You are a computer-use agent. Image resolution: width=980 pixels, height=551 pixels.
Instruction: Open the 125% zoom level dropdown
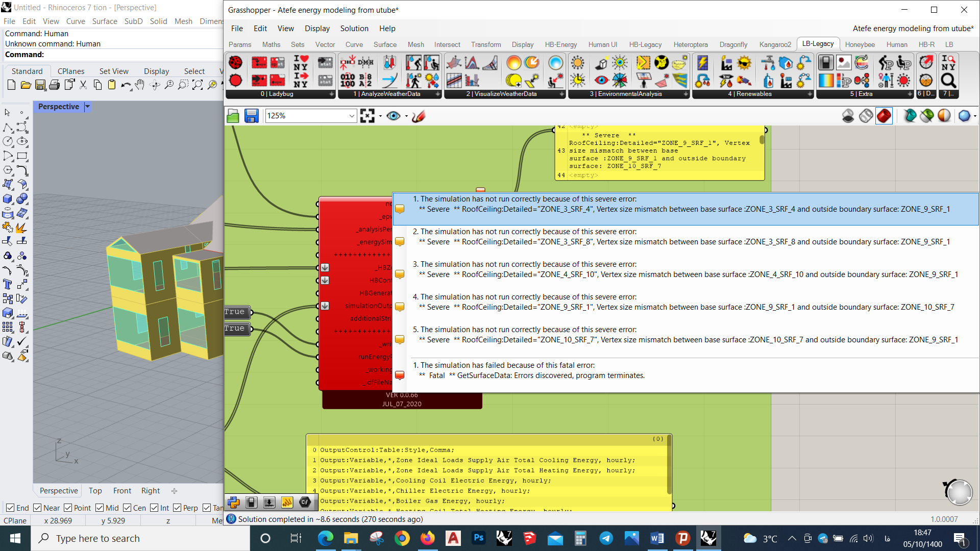coord(352,116)
